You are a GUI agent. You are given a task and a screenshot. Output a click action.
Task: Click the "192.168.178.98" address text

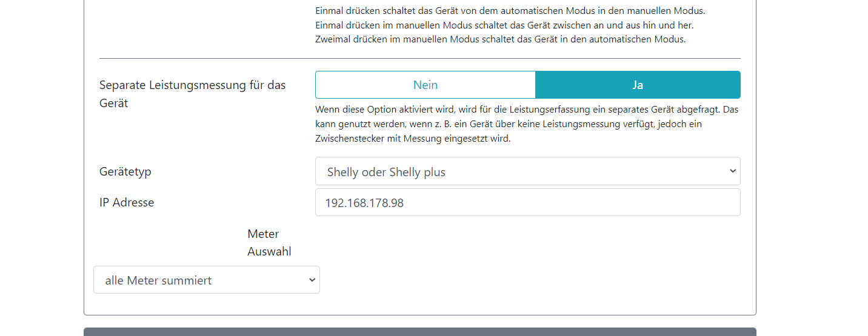(x=364, y=203)
